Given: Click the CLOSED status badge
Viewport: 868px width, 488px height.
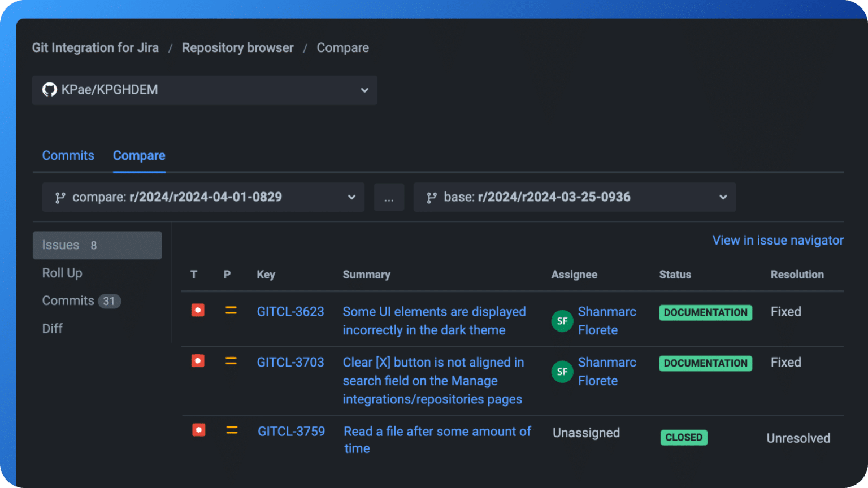Looking at the screenshot, I should point(684,437).
